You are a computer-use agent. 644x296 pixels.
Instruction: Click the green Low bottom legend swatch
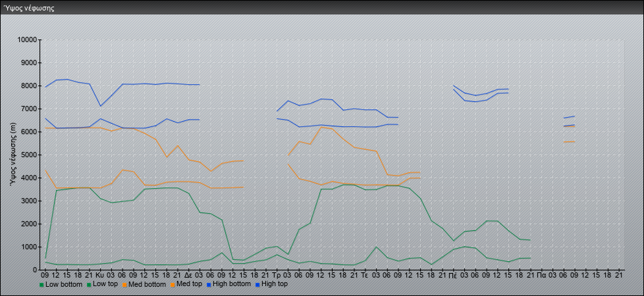41,284
